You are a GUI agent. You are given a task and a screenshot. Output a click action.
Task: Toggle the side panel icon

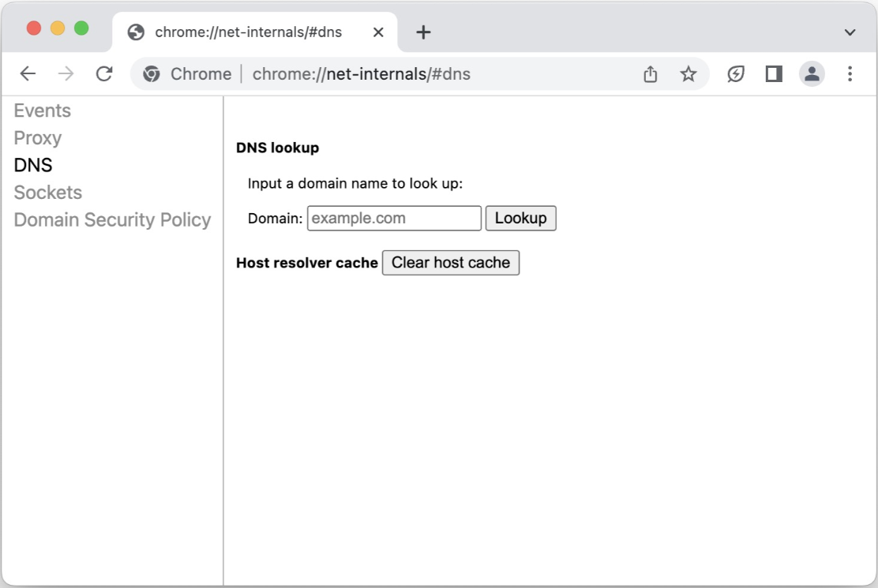(x=774, y=74)
